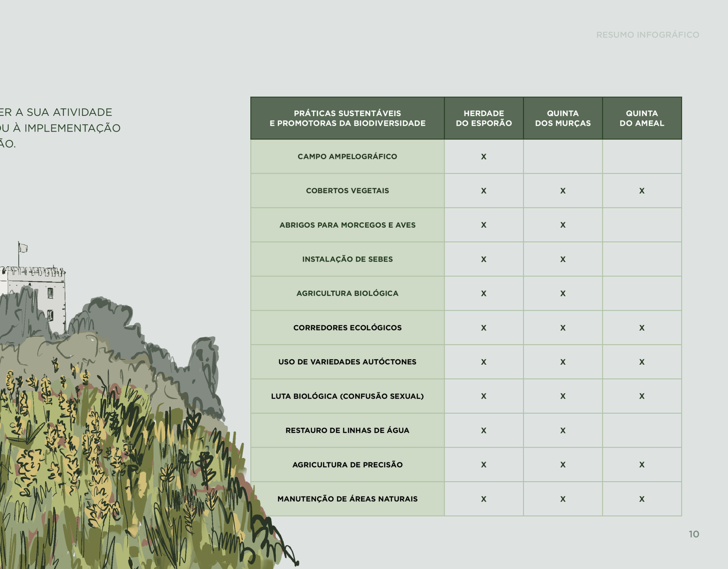Click the X for Manutenção de Áreas under Ameal
This screenshot has height=569, width=728.
[x=642, y=499]
